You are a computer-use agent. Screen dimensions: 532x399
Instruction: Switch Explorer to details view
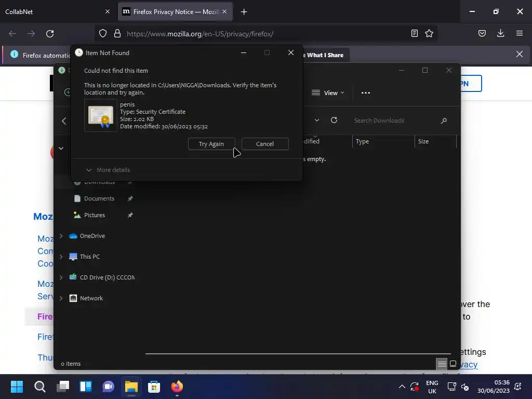pos(442,364)
